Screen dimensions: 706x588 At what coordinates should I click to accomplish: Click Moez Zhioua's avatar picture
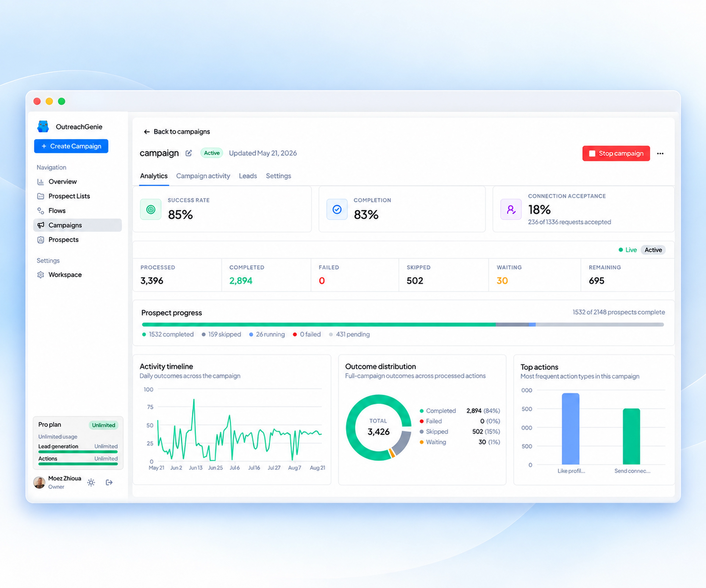pyautogui.click(x=39, y=483)
